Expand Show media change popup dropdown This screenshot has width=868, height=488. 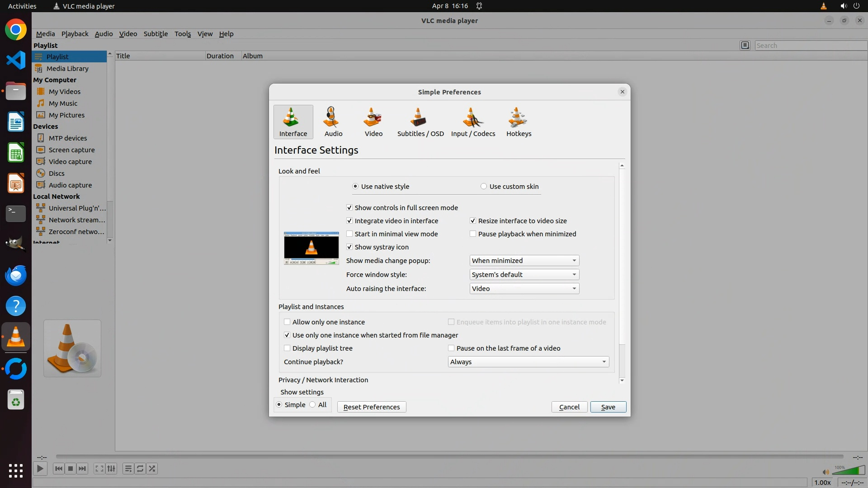[x=524, y=261]
